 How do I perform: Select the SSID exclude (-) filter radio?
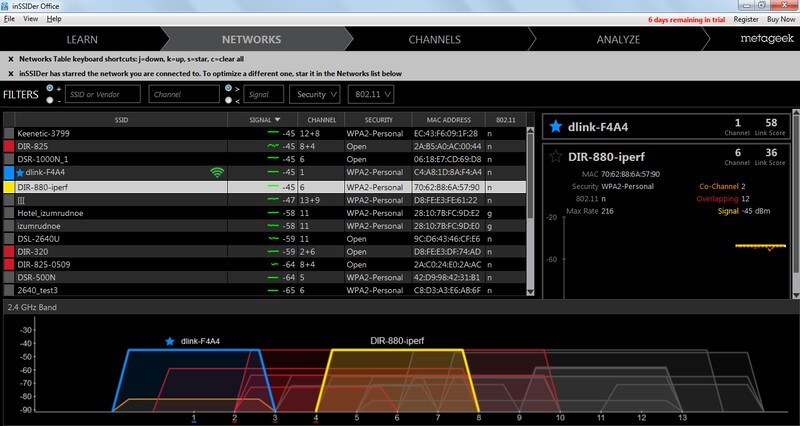(x=49, y=100)
